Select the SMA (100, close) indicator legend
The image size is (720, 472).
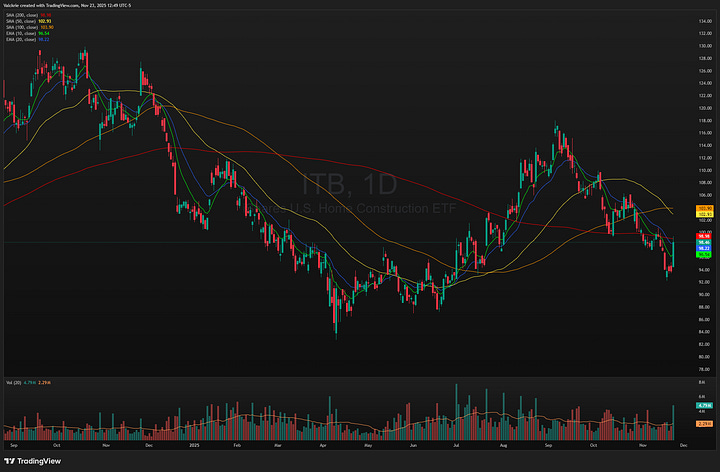point(30,27)
